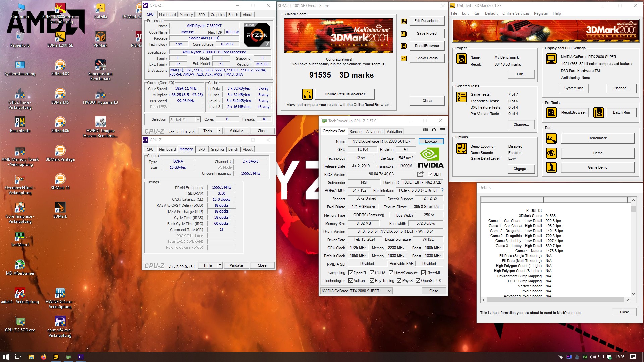Open File Explorer from the taskbar
644x362 pixels.
coord(31,357)
